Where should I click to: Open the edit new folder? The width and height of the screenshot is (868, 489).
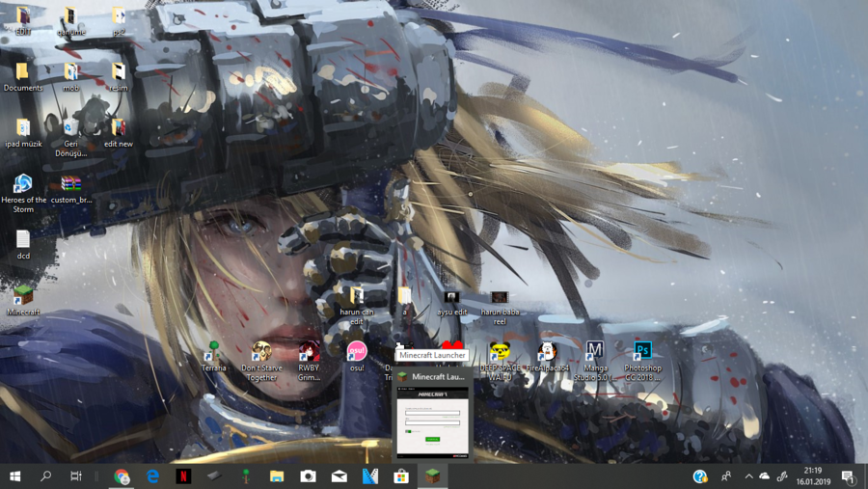point(119,133)
